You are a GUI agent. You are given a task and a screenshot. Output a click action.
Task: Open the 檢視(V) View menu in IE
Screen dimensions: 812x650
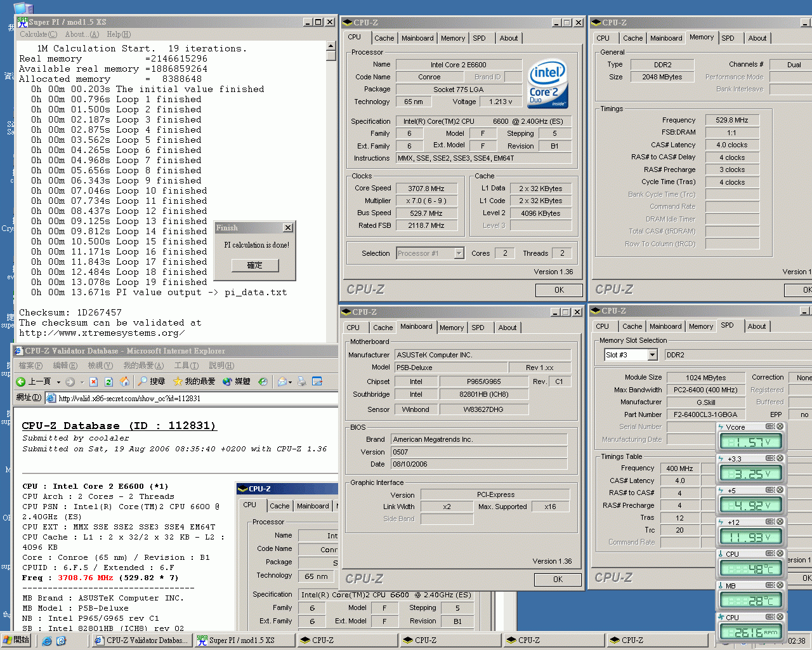click(x=100, y=366)
